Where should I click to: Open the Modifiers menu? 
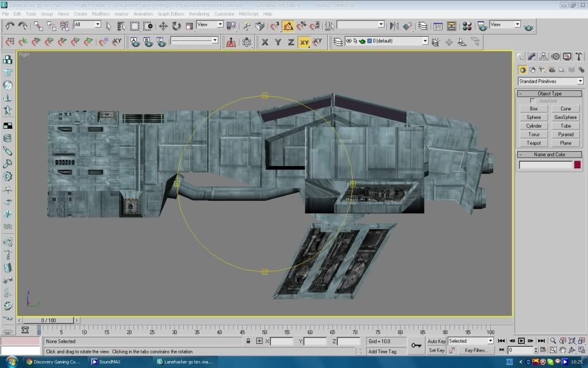(x=100, y=13)
